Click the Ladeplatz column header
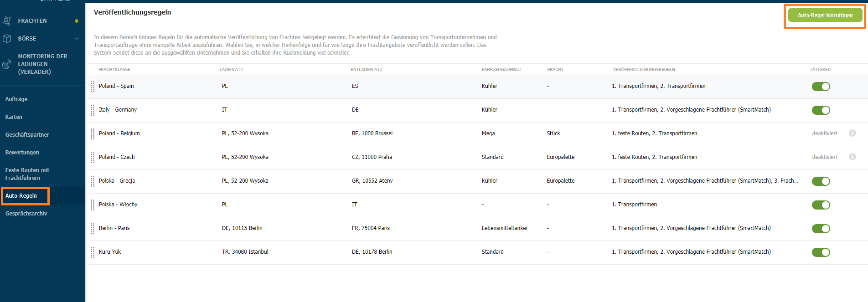The width and height of the screenshot is (868, 302). [231, 70]
